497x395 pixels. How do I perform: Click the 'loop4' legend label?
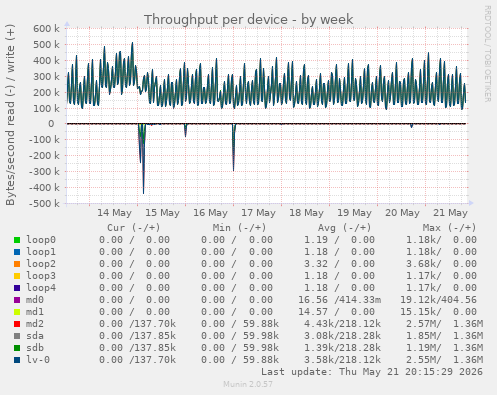pyautogui.click(x=41, y=288)
